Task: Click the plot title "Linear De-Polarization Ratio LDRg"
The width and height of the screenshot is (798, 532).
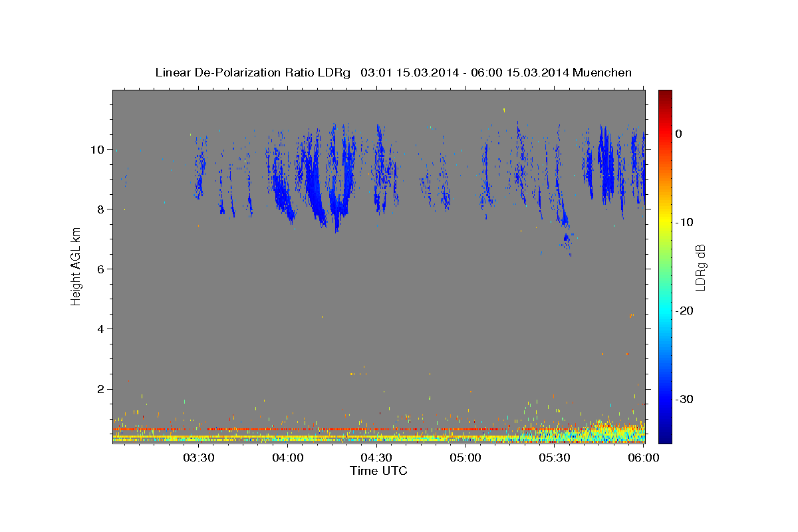Action: coord(252,72)
